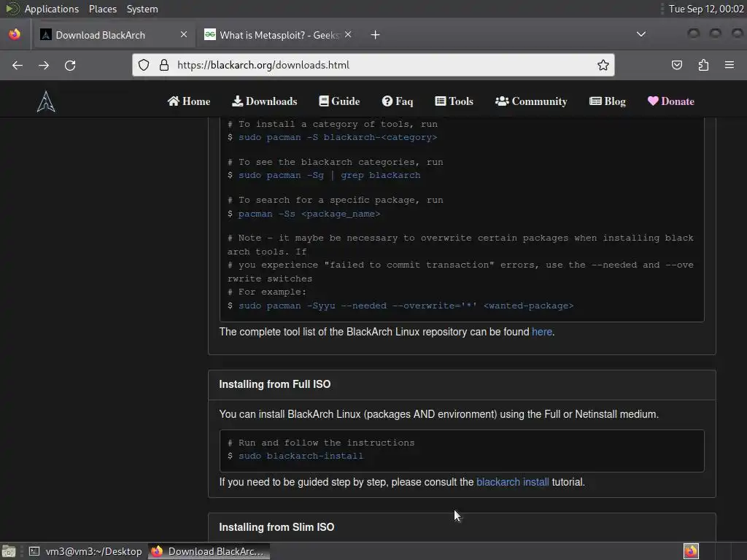This screenshot has width=747, height=560.
Task: Click the BlackArch logo icon
Action: [x=46, y=101]
